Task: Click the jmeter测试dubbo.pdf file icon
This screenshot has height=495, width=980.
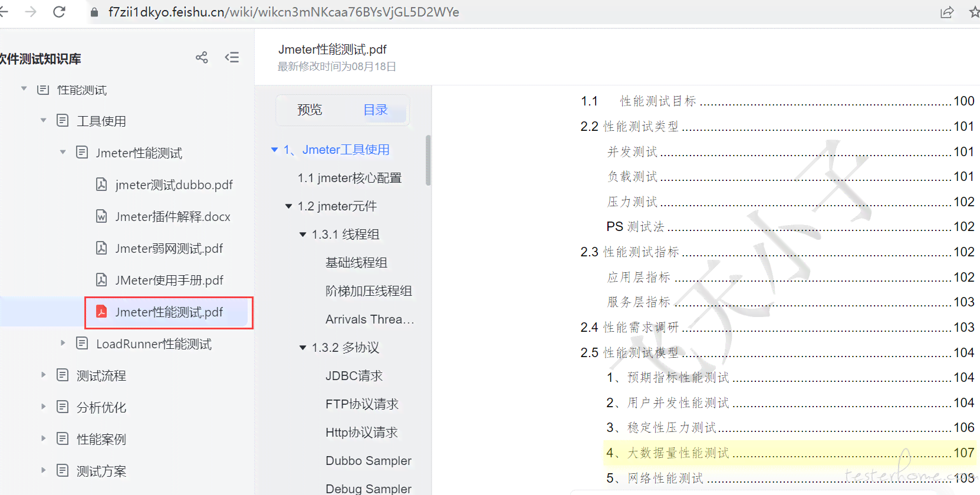Action: tap(101, 184)
